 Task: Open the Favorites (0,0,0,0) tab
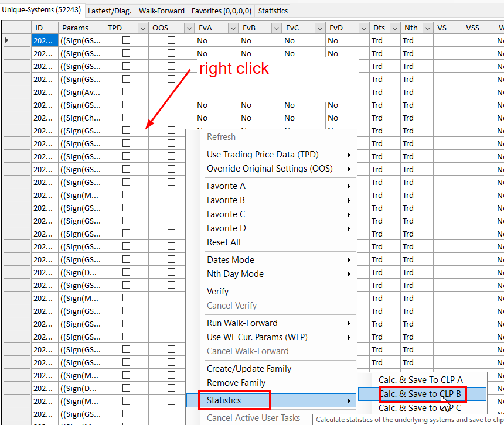(x=221, y=11)
